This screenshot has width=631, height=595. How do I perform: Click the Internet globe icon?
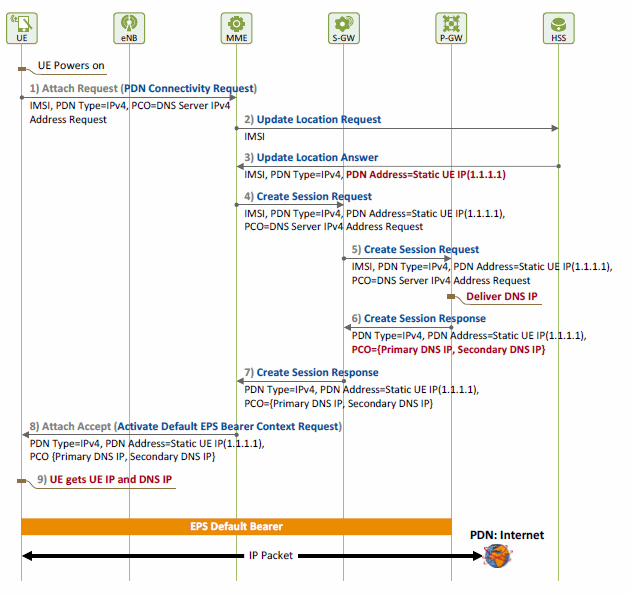(x=498, y=556)
